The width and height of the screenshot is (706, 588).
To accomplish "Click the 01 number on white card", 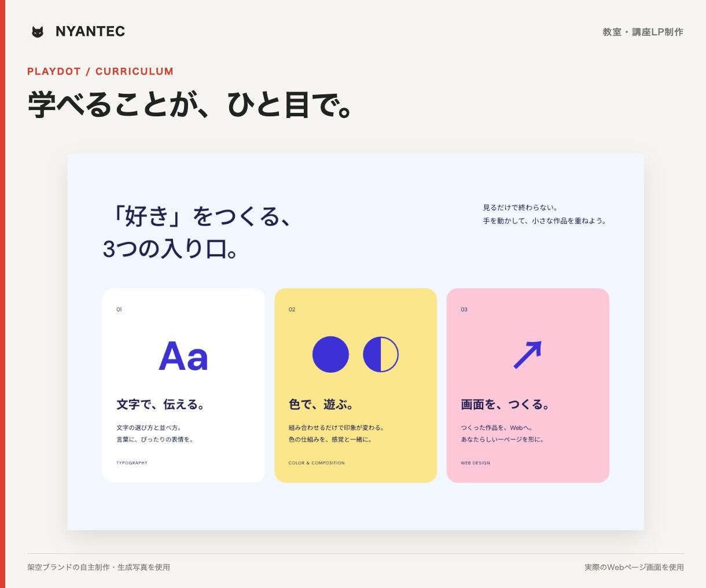I will [x=119, y=310].
